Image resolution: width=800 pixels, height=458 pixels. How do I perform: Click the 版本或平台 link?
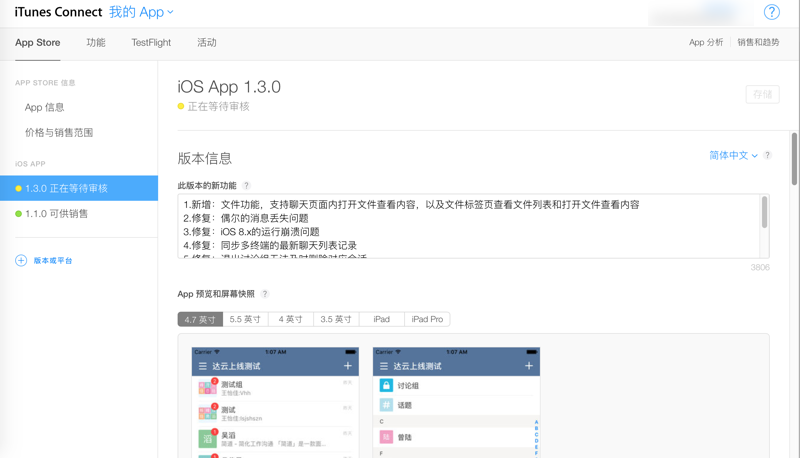coord(53,261)
